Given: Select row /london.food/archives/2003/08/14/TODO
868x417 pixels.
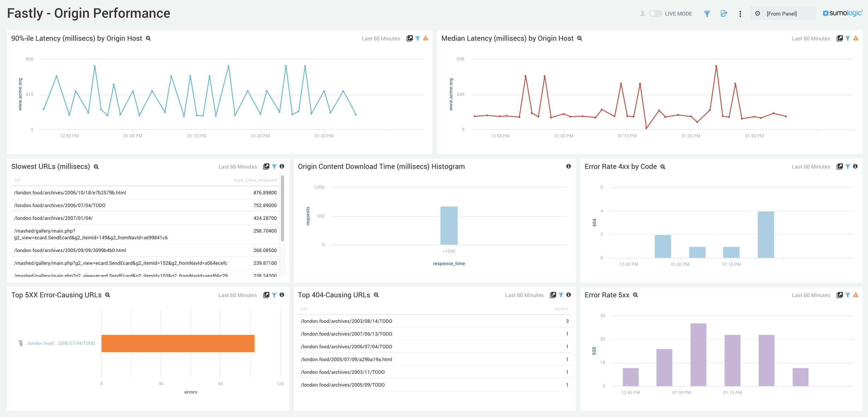Looking at the screenshot, I should click(435, 321).
